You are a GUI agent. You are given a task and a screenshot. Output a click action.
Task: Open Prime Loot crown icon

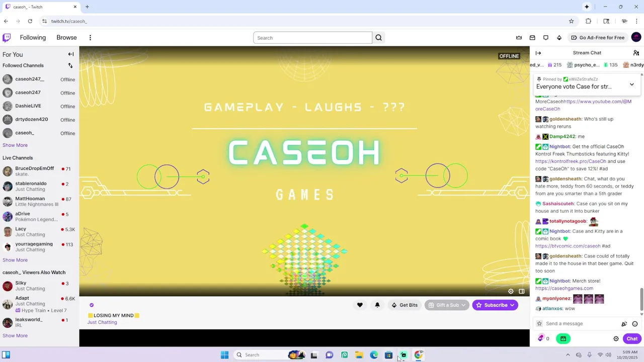[x=519, y=38]
